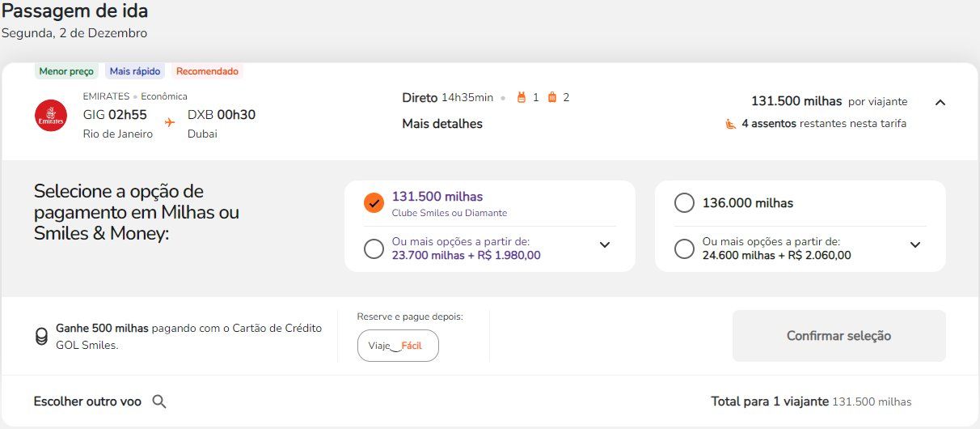Image resolution: width=980 pixels, height=429 pixels.
Task: Click the Menor preço tag
Action: coord(66,71)
